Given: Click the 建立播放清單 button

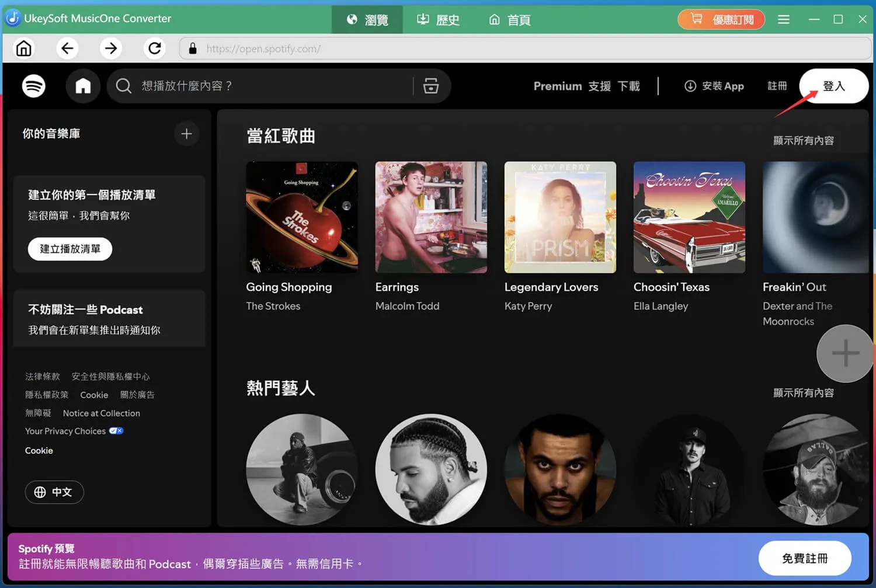Looking at the screenshot, I should [70, 249].
